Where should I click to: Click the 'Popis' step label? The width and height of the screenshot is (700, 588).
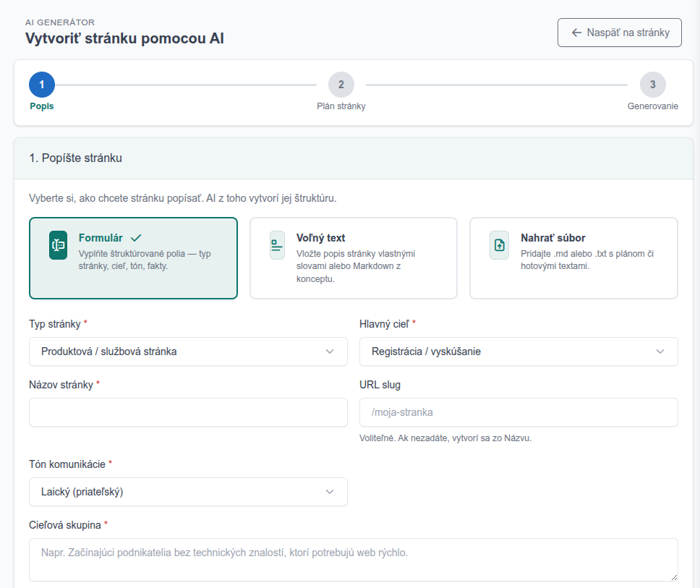(x=42, y=106)
